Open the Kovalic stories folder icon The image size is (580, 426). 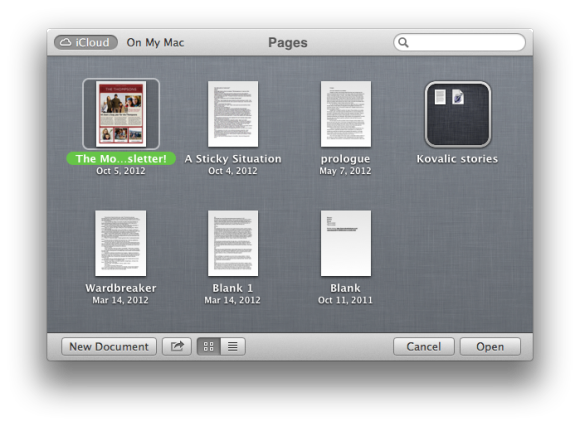(x=458, y=114)
